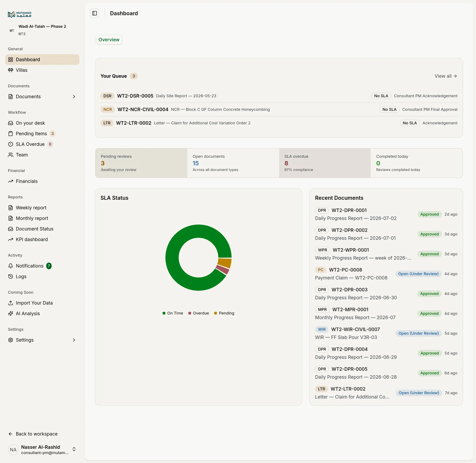
Task: Toggle the sidebar panel icon
Action: point(95,13)
